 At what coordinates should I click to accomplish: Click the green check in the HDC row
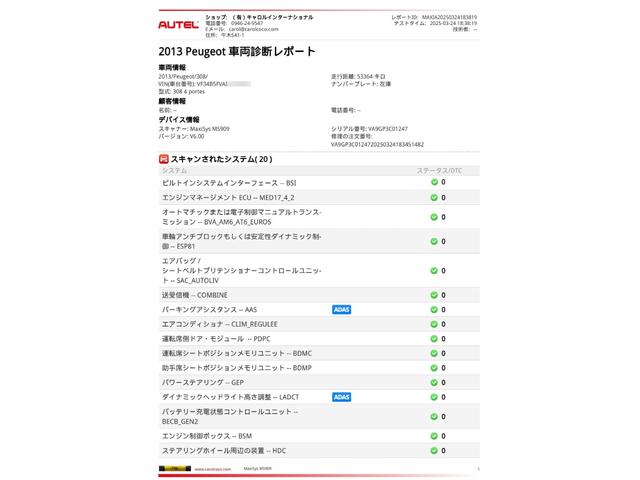coord(434,451)
